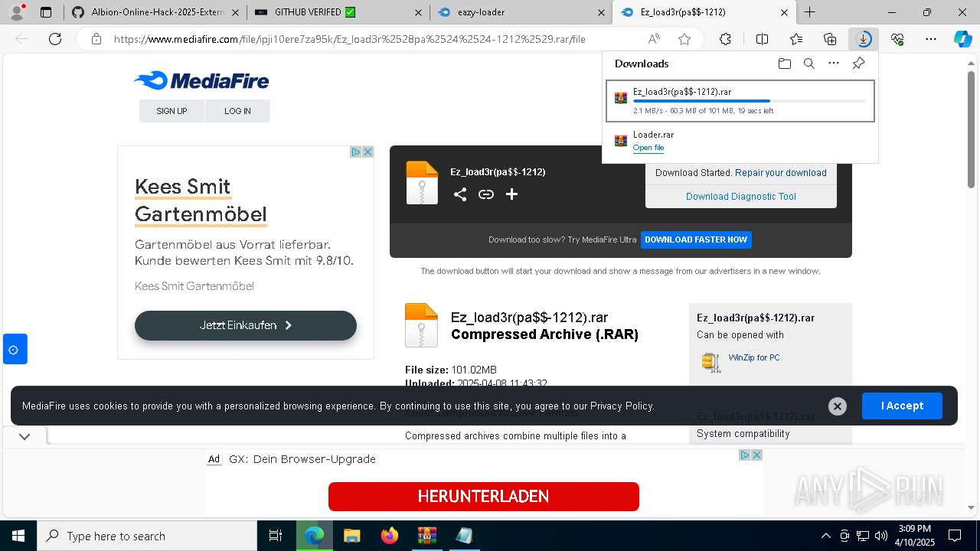Open a new browser tab
The image size is (980, 551).
pos(809,12)
